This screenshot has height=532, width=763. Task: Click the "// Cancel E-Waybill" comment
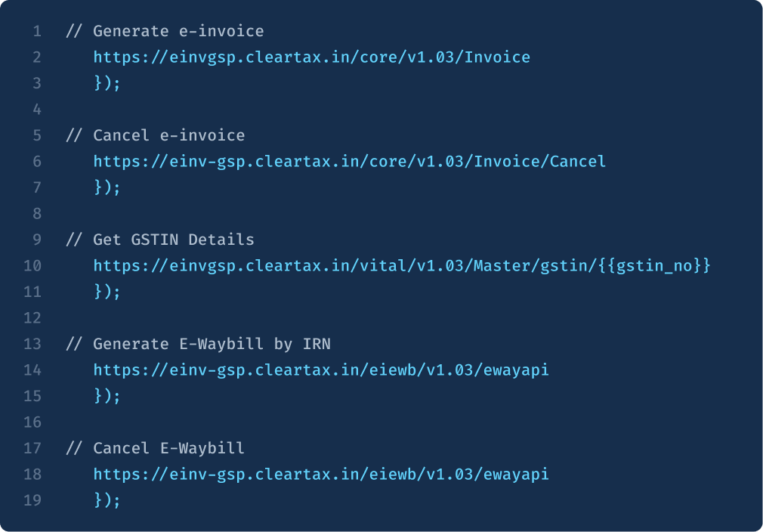pyautogui.click(x=156, y=448)
